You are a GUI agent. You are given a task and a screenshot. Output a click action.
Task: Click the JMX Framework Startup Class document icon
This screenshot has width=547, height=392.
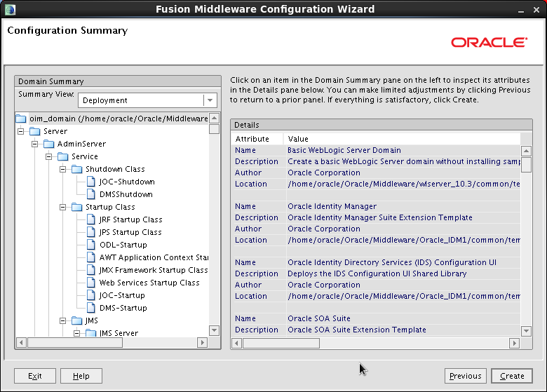tap(90, 270)
